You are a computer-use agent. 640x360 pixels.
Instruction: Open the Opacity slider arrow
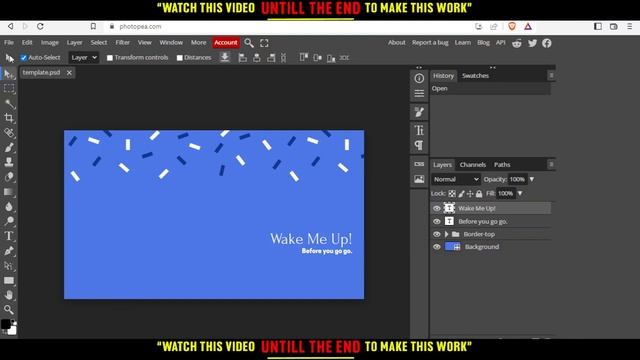click(x=532, y=179)
